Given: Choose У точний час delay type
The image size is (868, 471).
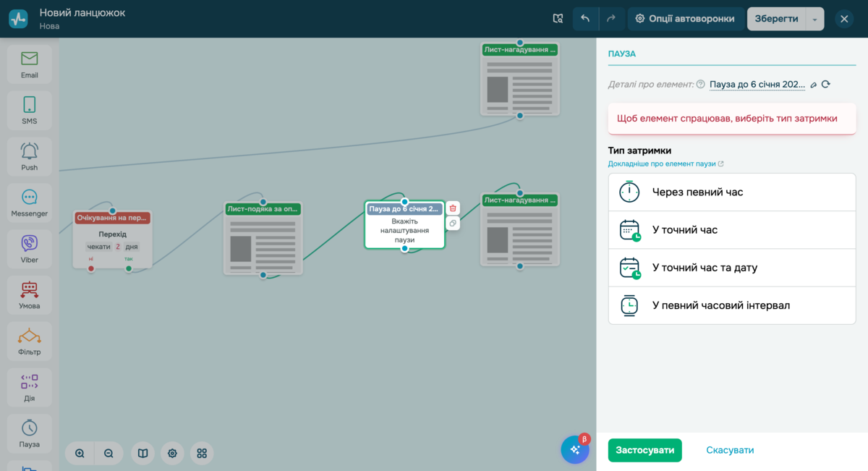Looking at the screenshot, I should pyautogui.click(x=732, y=230).
